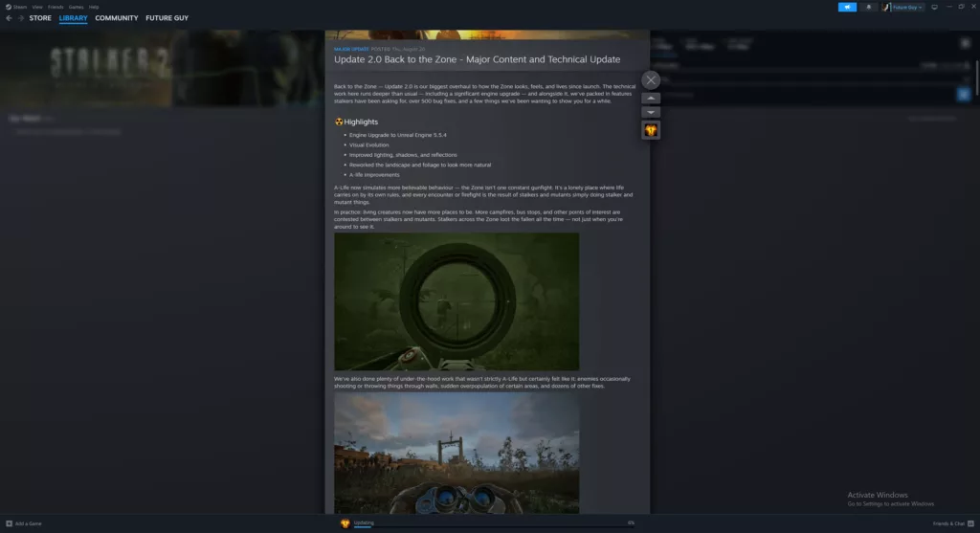The image size is (980, 533).
Task: Open the binoculars landscape screenshot image
Action: (457, 454)
